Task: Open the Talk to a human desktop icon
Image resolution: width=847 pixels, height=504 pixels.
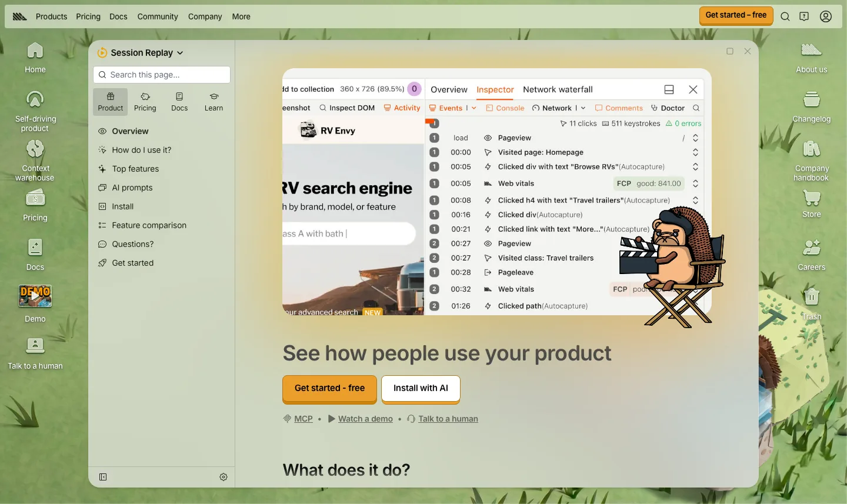Action: point(35,353)
